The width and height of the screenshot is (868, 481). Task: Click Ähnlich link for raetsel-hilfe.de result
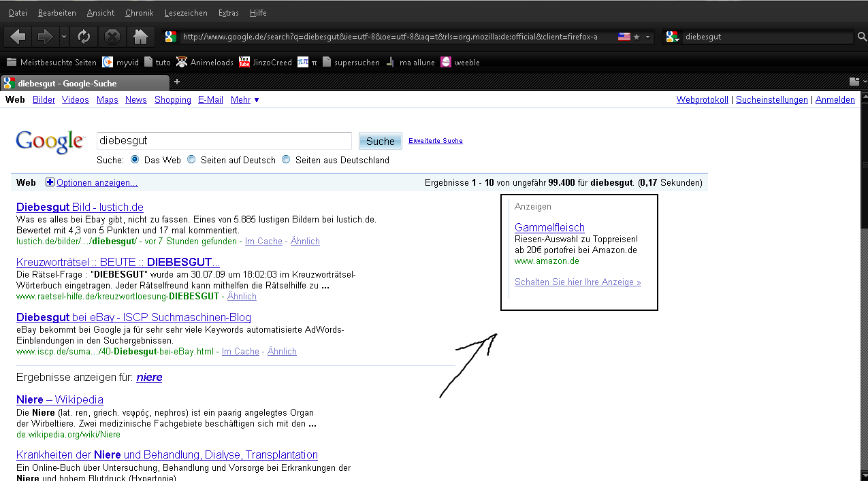point(242,296)
